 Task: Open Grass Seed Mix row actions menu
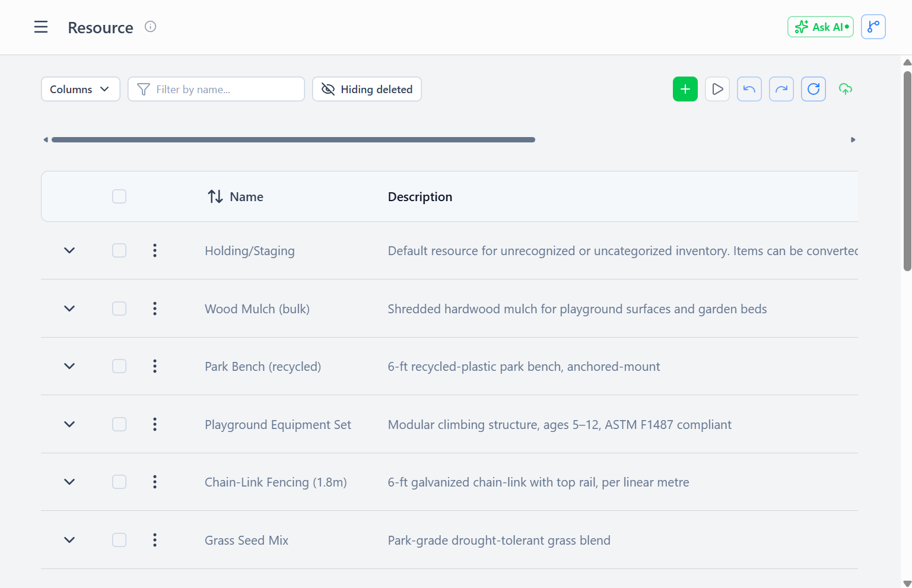coord(155,540)
